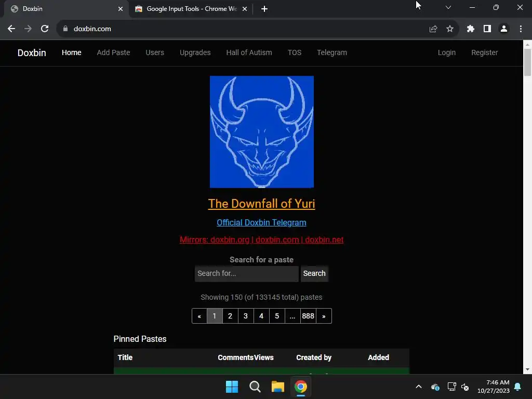
Task: Click the Views column header
Action: point(263,357)
